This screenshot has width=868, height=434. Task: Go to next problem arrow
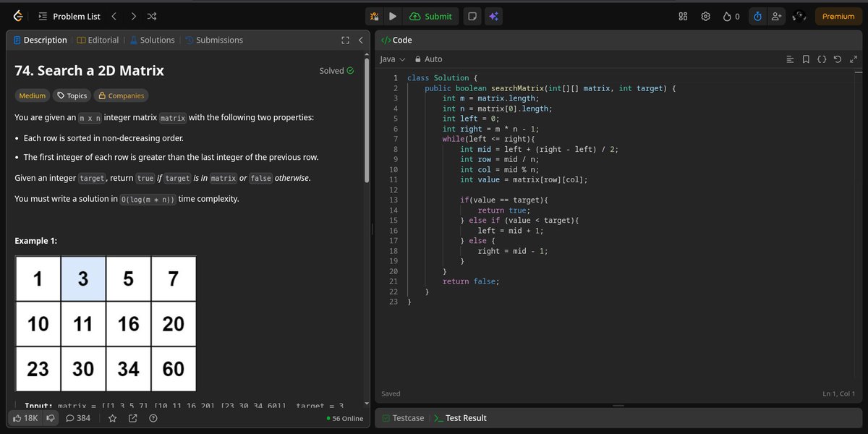coord(132,16)
